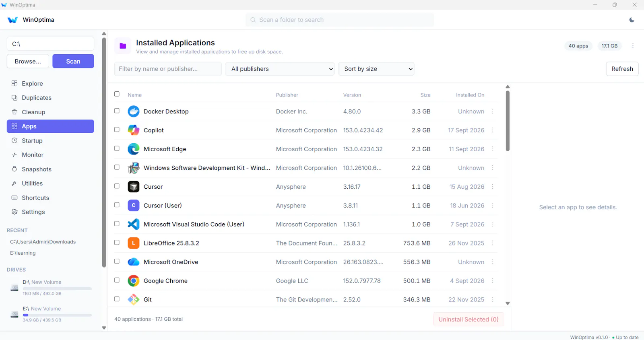The height and width of the screenshot is (340, 644).
Task: Tick the Docker Desktop checkbox
Action: point(117,111)
